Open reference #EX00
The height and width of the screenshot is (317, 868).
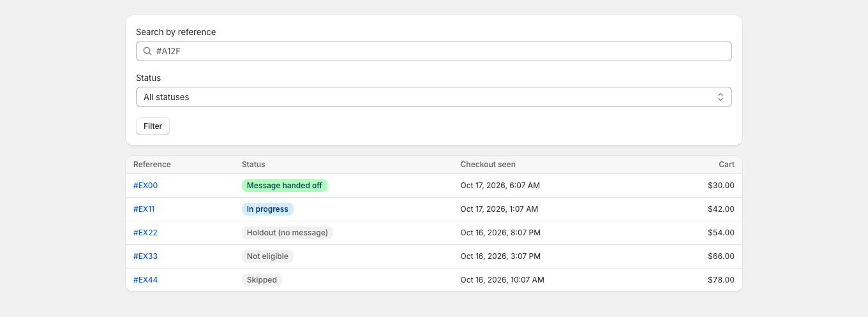click(x=146, y=186)
